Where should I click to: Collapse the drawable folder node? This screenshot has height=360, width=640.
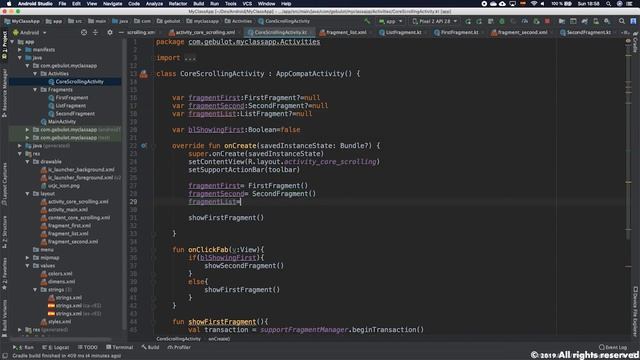pyautogui.click(x=27, y=162)
